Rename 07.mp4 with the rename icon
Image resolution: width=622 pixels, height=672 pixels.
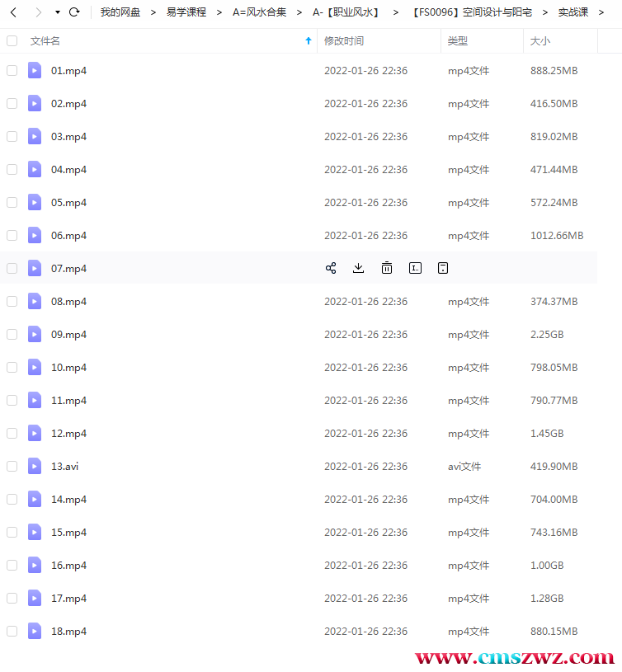point(415,268)
